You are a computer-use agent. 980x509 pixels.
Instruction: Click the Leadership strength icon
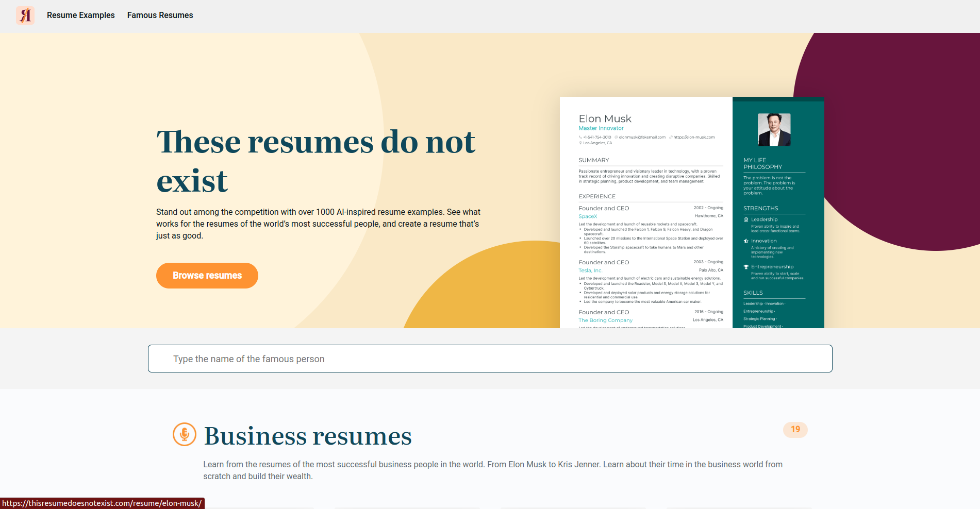[x=746, y=219]
